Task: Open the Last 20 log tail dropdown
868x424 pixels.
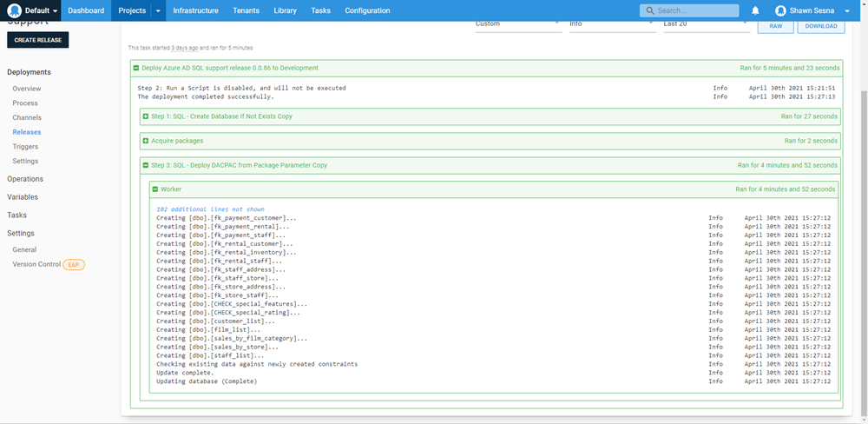Action: [705, 24]
